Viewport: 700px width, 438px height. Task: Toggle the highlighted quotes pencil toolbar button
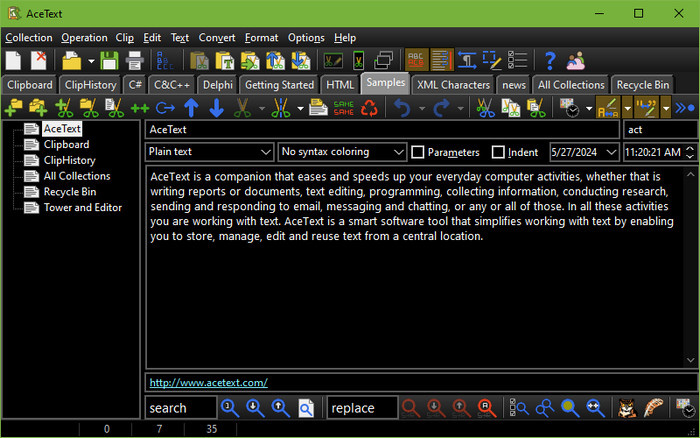pyautogui.click(x=646, y=108)
